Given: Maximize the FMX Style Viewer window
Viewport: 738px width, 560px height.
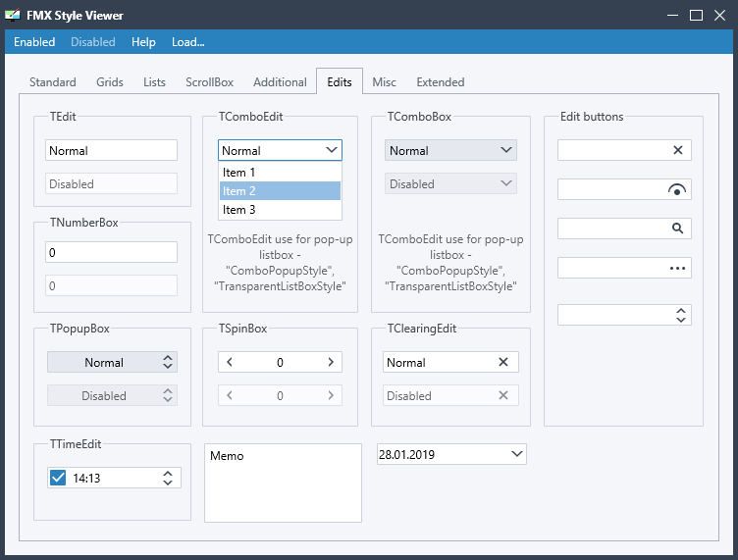Looking at the screenshot, I should (696, 15).
